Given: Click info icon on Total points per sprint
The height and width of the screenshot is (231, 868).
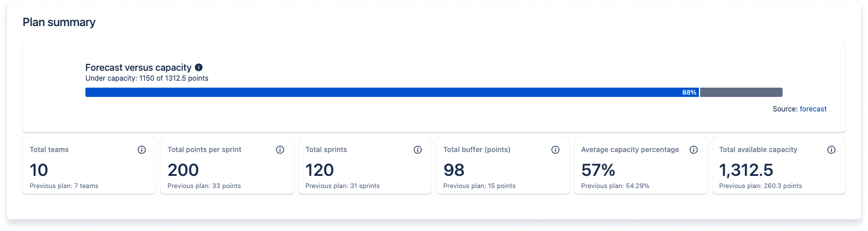Looking at the screenshot, I should [279, 150].
